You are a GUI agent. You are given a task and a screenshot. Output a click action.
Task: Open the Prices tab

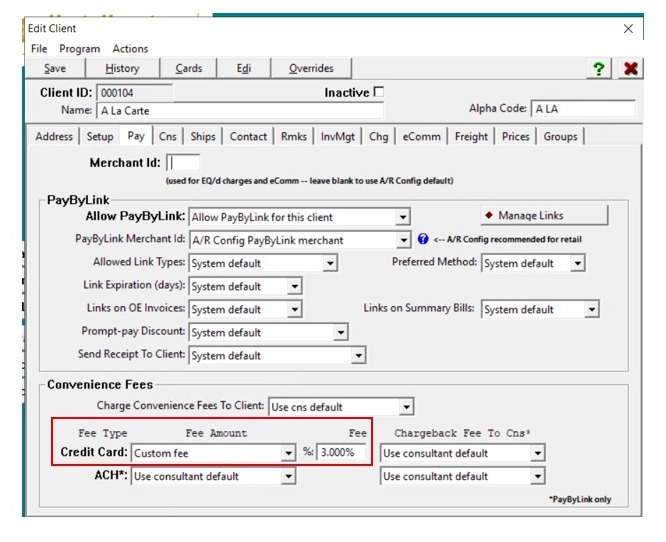coord(516,136)
